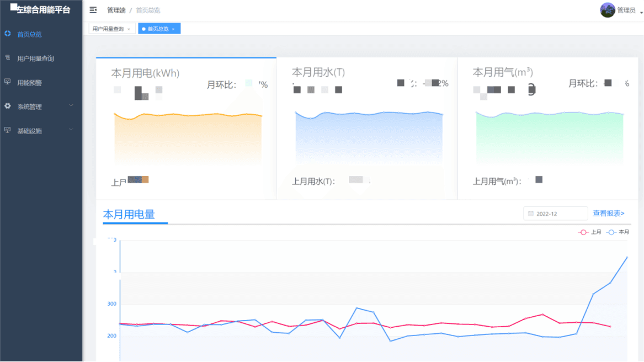Click the sidebar collapse hamburger icon
644x362 pixels.
(93, 10)
